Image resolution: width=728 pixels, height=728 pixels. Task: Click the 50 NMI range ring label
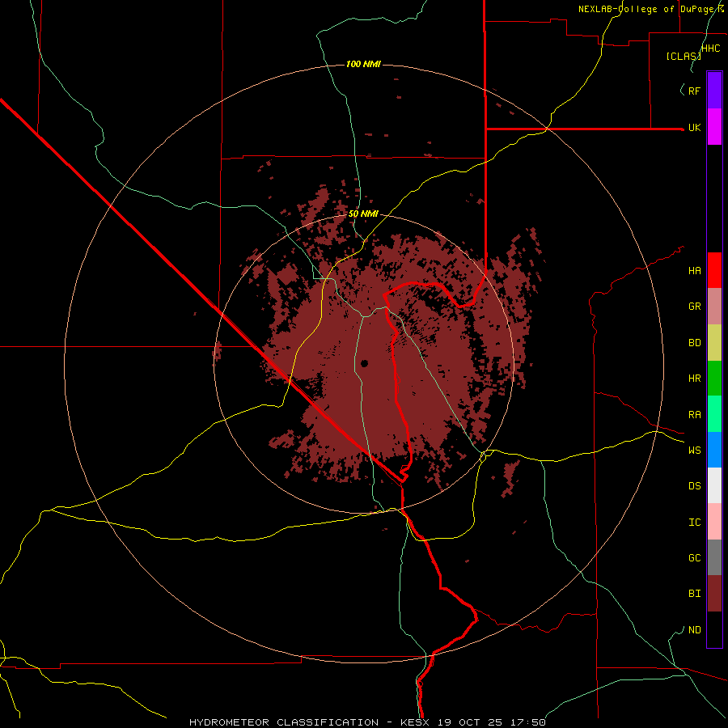click(x=363, y=214)
